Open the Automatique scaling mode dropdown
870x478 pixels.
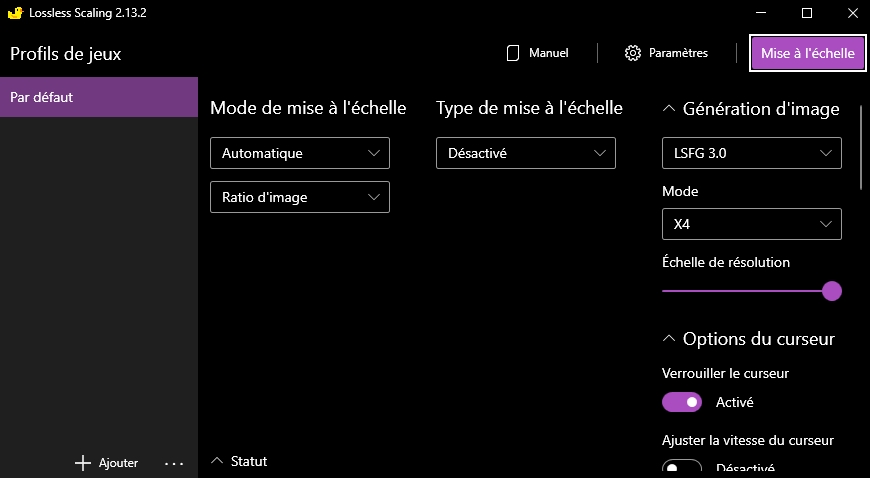(299, 153)
